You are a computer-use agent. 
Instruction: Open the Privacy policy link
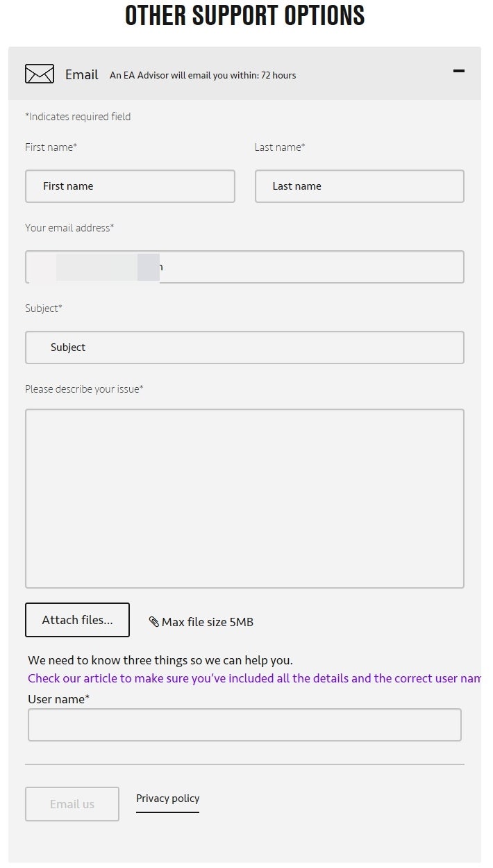pyautogui.click(x=167, y=799)
